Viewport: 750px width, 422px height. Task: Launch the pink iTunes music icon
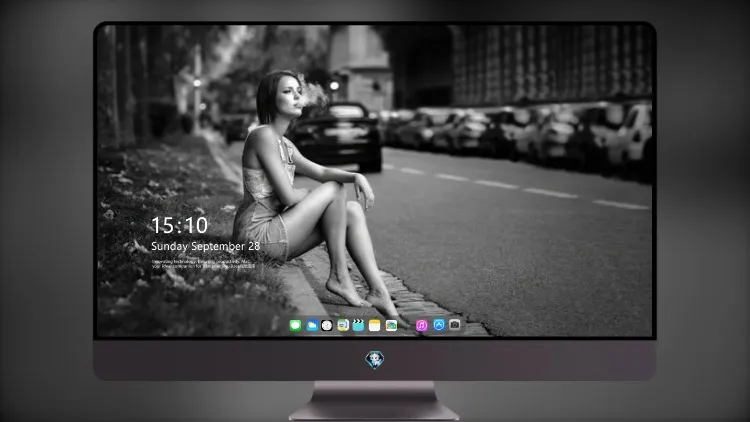[x=421, y=325]
